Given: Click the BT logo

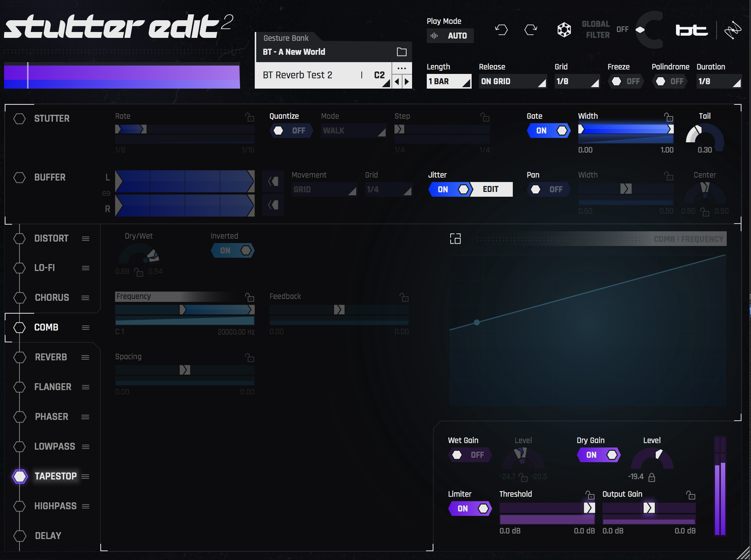Looking at the screenshot, I should (x=691, y=30).
